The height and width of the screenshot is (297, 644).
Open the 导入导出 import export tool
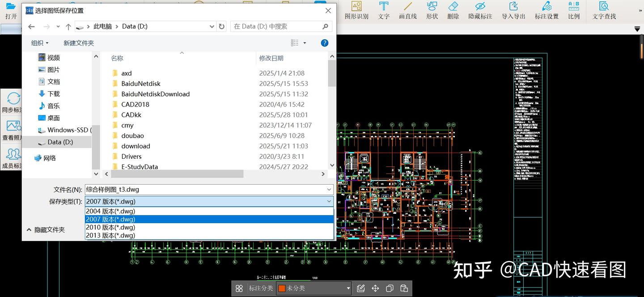tap(513, 10)
